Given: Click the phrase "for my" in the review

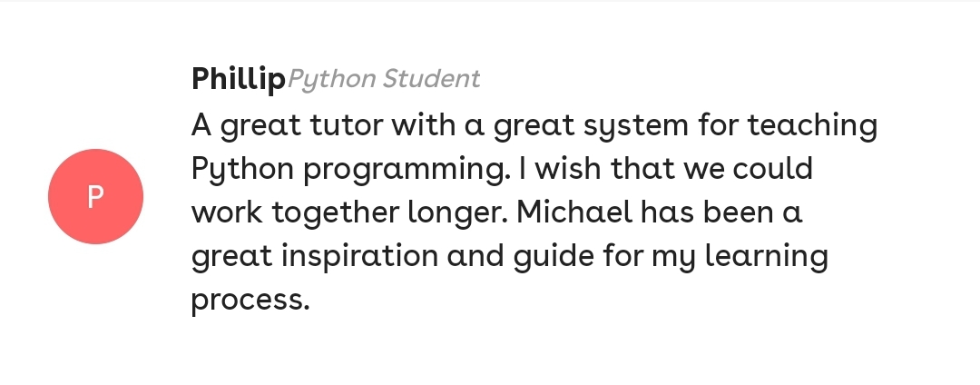Looking at the screenshot, I should pyautogui.click(x=652, y=257).
